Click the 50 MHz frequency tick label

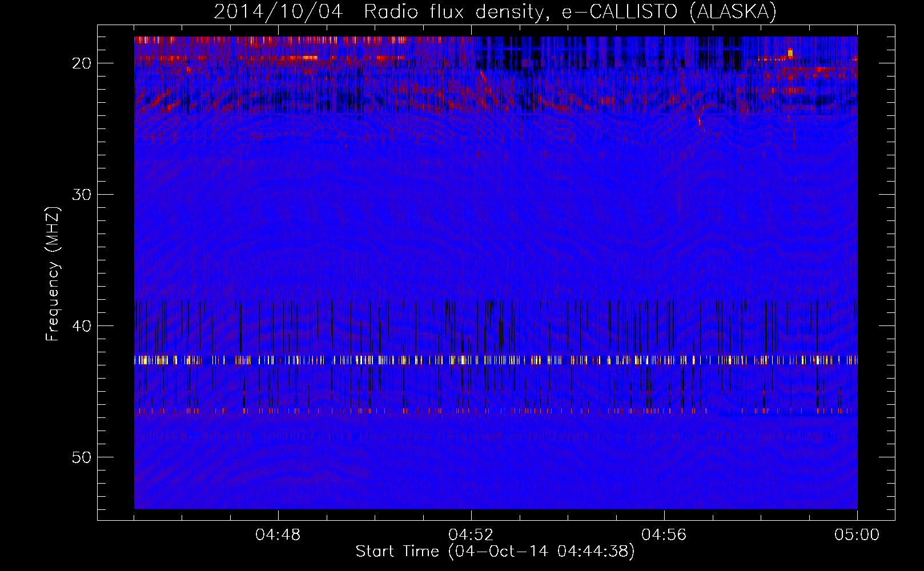pos(82,457)
